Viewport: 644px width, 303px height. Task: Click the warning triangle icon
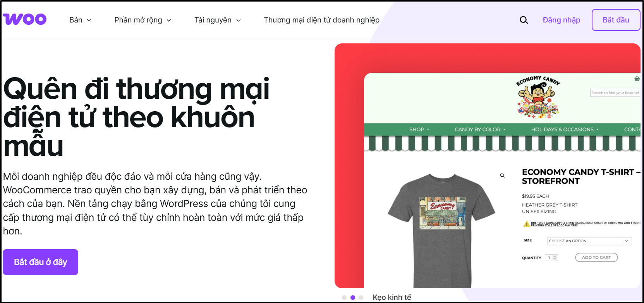tap(526, 224)
